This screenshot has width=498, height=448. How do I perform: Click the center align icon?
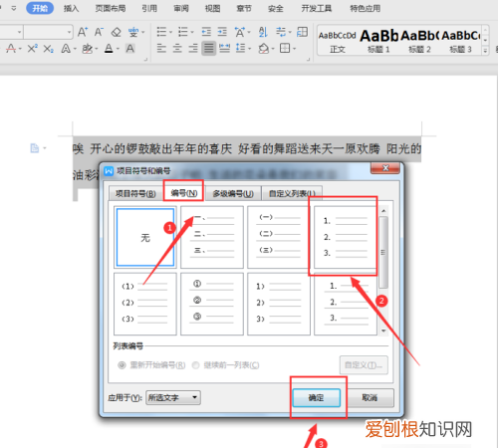177,49
